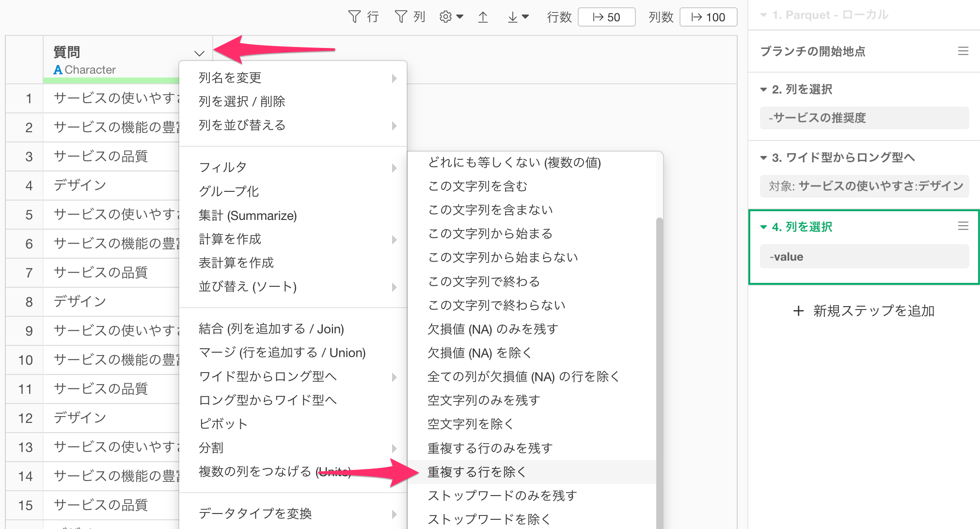Viewport: 980px width, 529px height.
Task: Select グループ化 menu item
Action: [x=293, y=191]
